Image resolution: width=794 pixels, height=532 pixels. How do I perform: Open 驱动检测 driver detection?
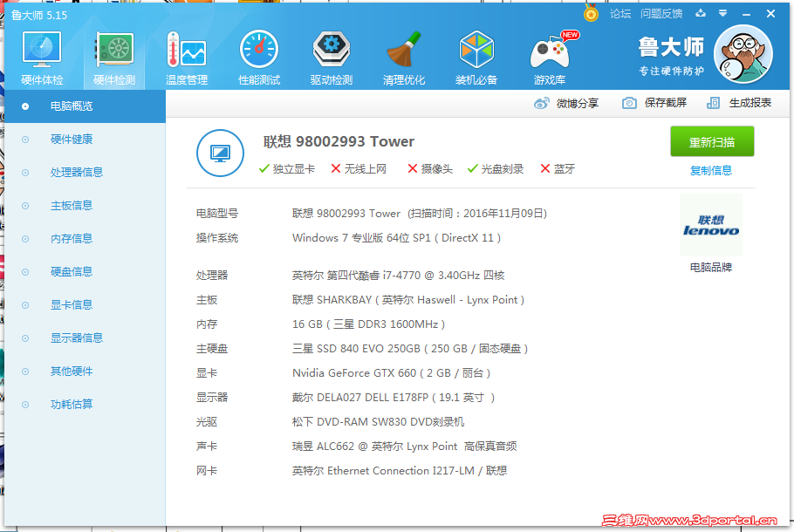click(332, 58)
